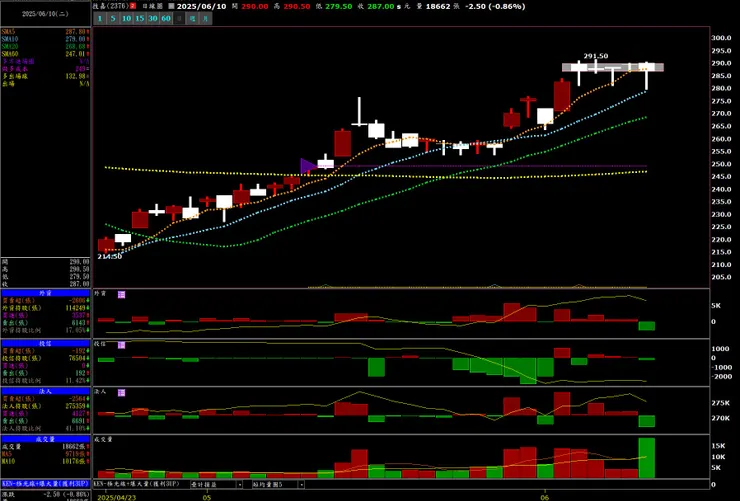Select the 15-minute timeframe button

[139, 18]
